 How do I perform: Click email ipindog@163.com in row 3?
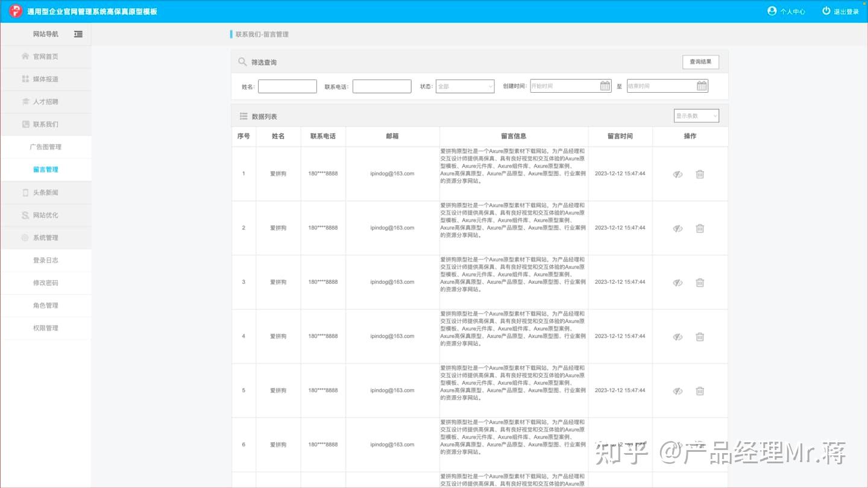pos(392,282)
